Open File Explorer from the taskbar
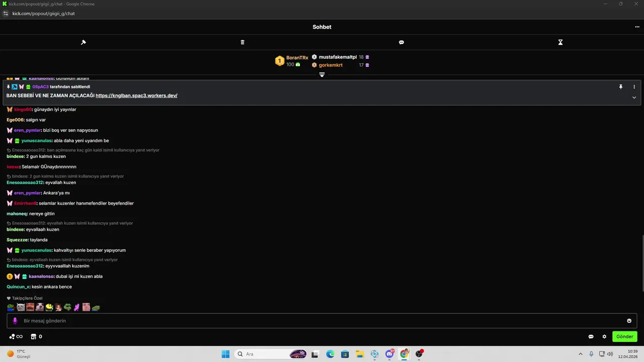644x362 pixels. point(360,354)
